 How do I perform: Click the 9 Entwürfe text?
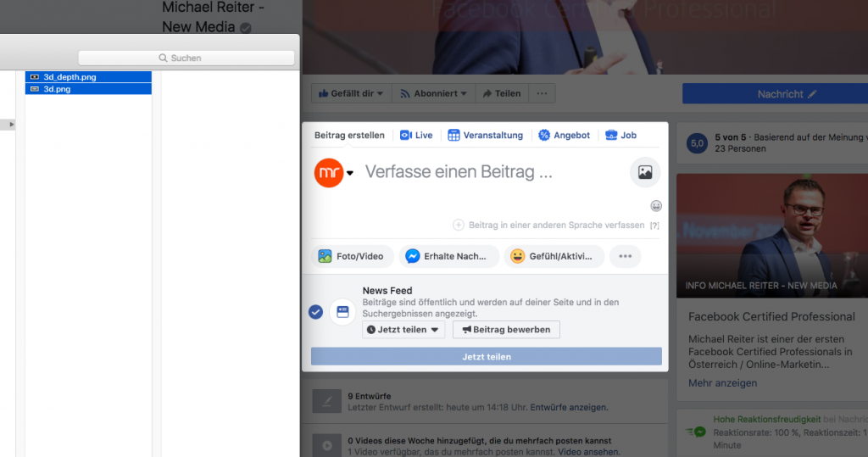[x=370, y=396]
